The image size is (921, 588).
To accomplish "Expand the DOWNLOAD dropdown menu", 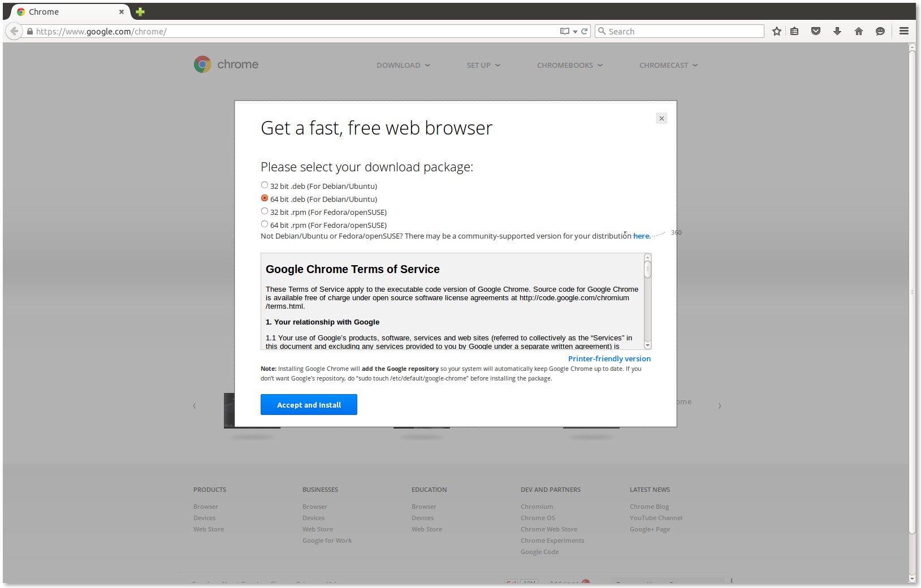I will click(x=403, y=65).
